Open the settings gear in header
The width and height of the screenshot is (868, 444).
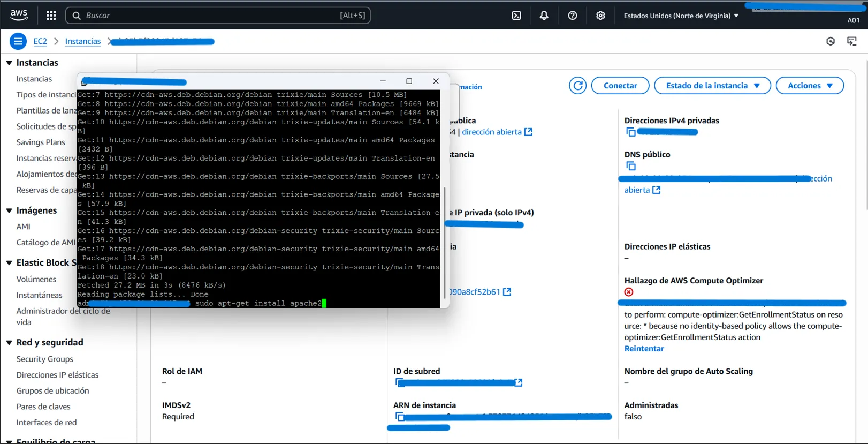(x=600, y=16)
